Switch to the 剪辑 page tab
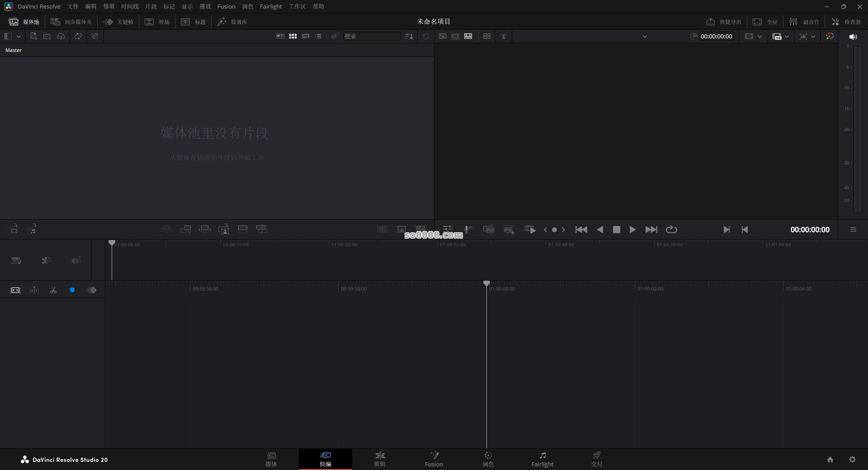Screen dimensions: 868x470 [x=380, y=459]
